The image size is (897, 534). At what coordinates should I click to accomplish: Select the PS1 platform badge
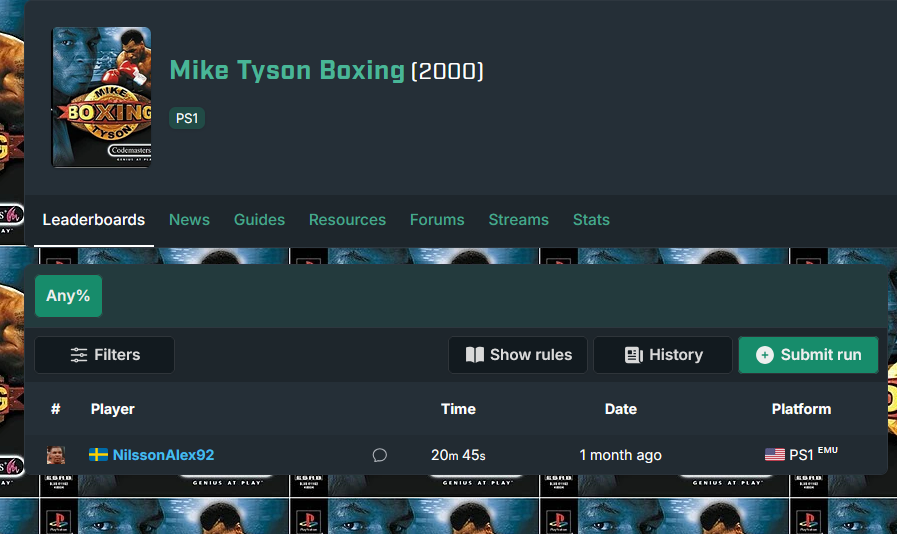(186, 118)
